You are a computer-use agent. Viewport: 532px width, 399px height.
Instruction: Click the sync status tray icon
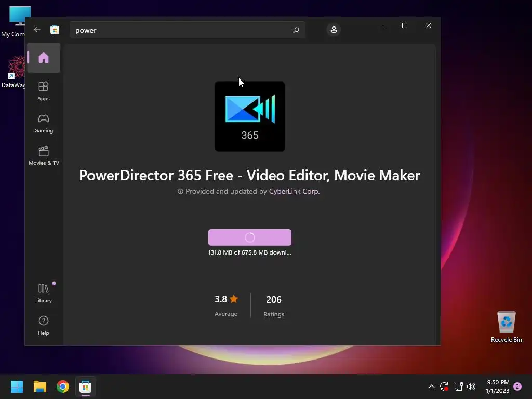(x=444, y=387)
